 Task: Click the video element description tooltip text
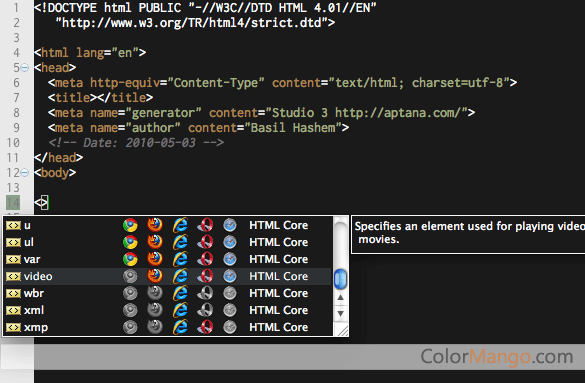pos(470,233)
